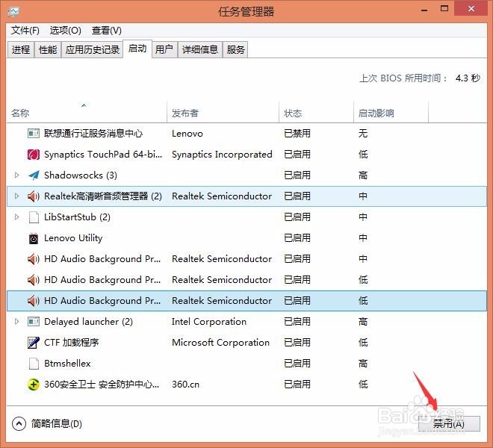Sort by the 启动影响 column header

tap(391, 113)
